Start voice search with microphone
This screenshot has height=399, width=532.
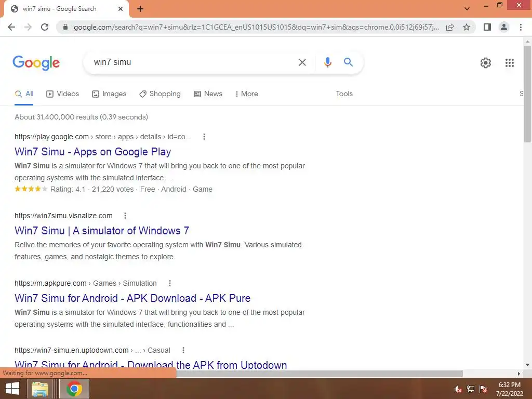[327, 62]
